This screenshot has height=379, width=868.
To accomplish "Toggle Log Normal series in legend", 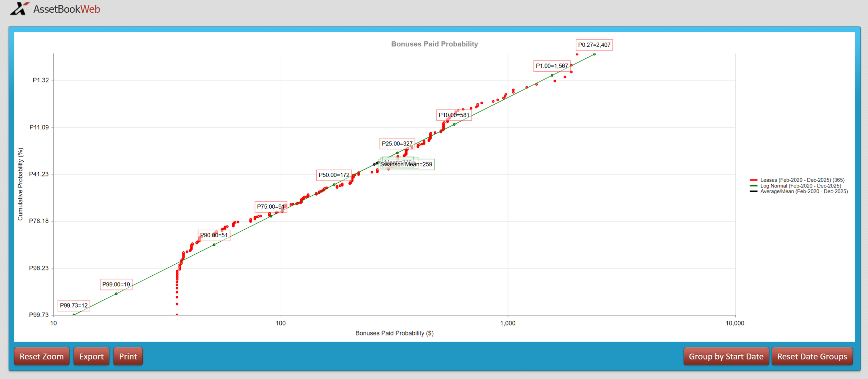I will (800, 186).
